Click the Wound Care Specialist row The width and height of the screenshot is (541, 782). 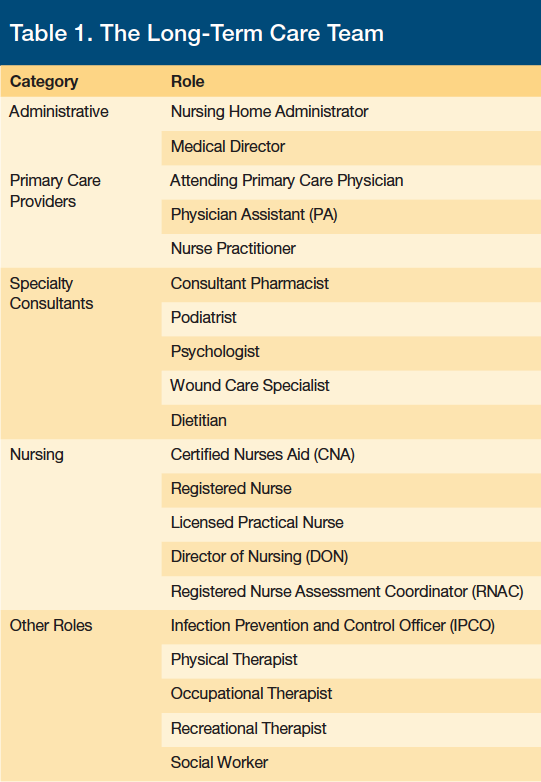click(x=351, y=388)
